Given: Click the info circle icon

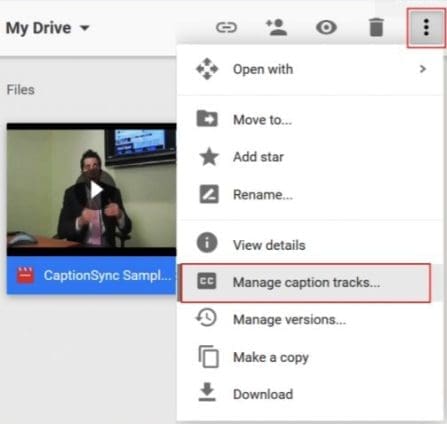Looking at the screenshot, I should [207, 242].
